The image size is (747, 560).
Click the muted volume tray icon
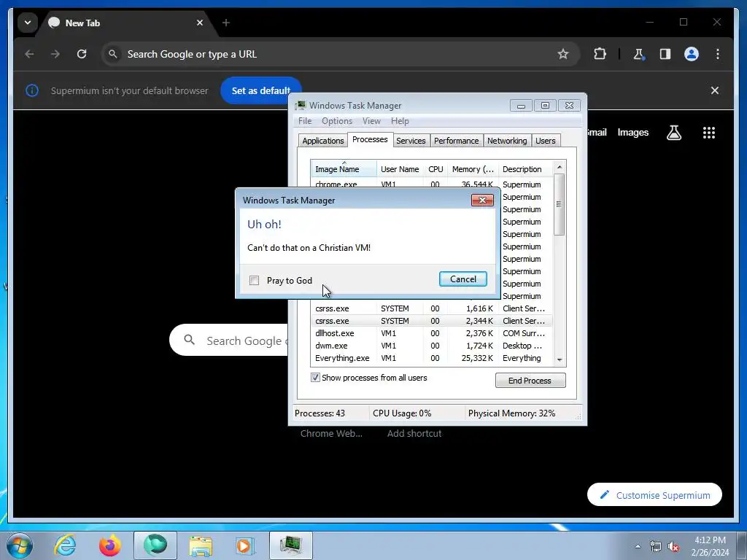673,547
